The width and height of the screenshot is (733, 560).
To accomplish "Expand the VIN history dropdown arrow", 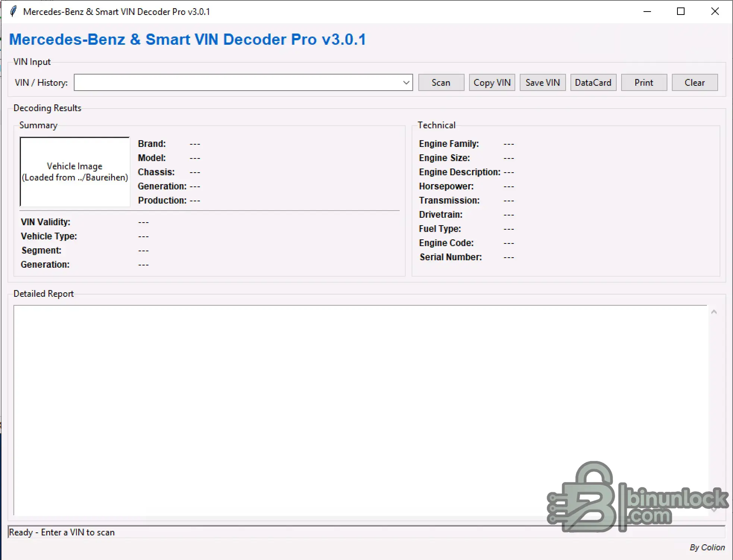I will (x=406, y=82).
